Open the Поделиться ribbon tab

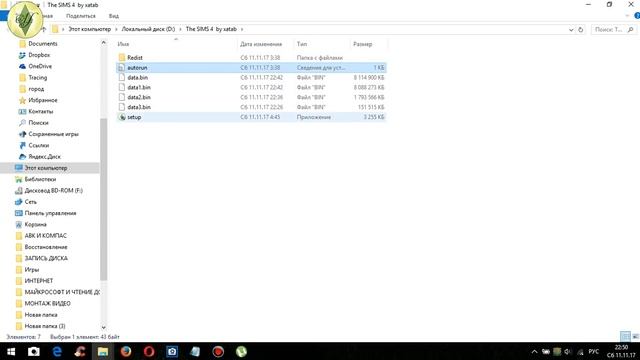[80, 16]
